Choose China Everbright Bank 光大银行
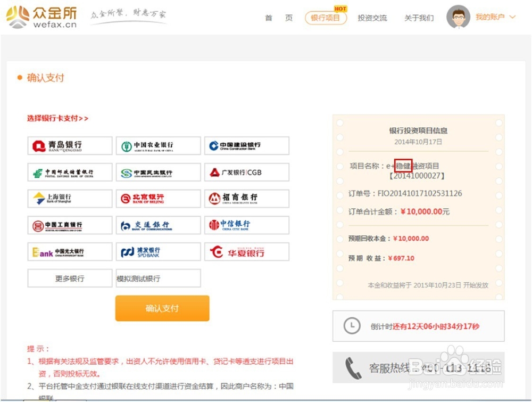Screen dimensions: 532x402 (70, 252)
